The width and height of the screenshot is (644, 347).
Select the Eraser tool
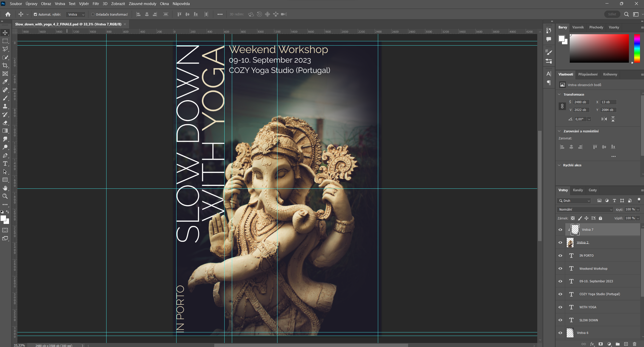coord(5,123)
